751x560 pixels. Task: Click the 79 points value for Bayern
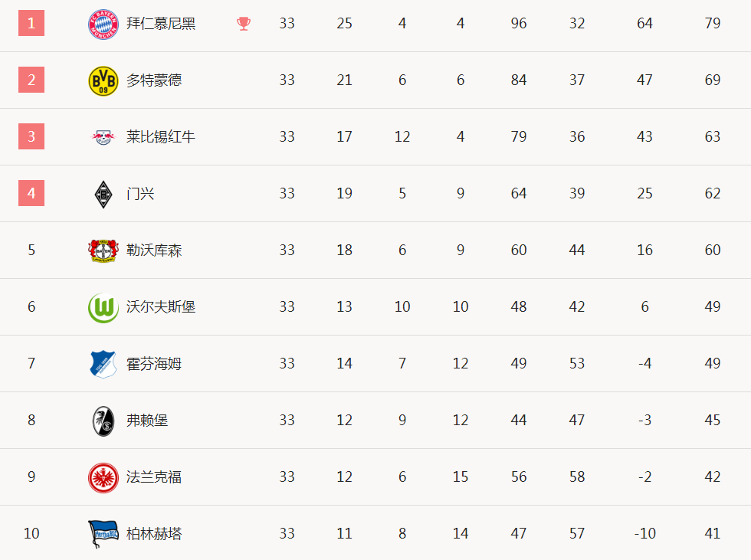pyautogui.click(x=713, y=23)
